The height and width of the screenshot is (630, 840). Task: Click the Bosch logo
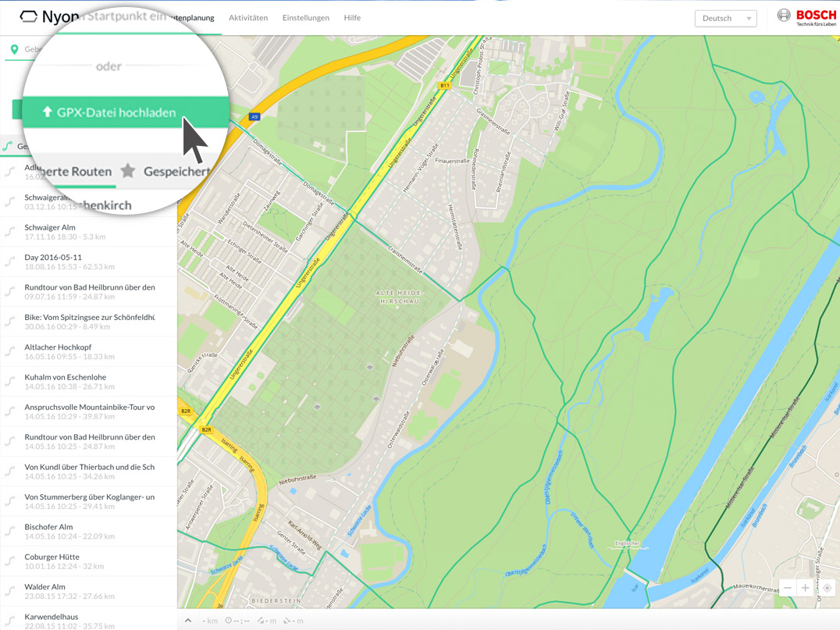[806, 17]
